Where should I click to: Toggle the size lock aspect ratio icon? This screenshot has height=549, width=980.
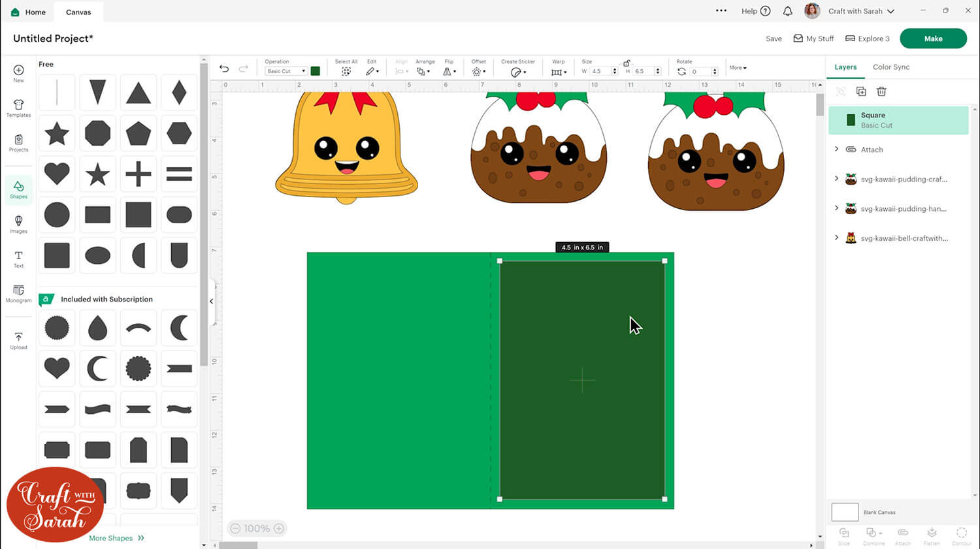(627, 63)
